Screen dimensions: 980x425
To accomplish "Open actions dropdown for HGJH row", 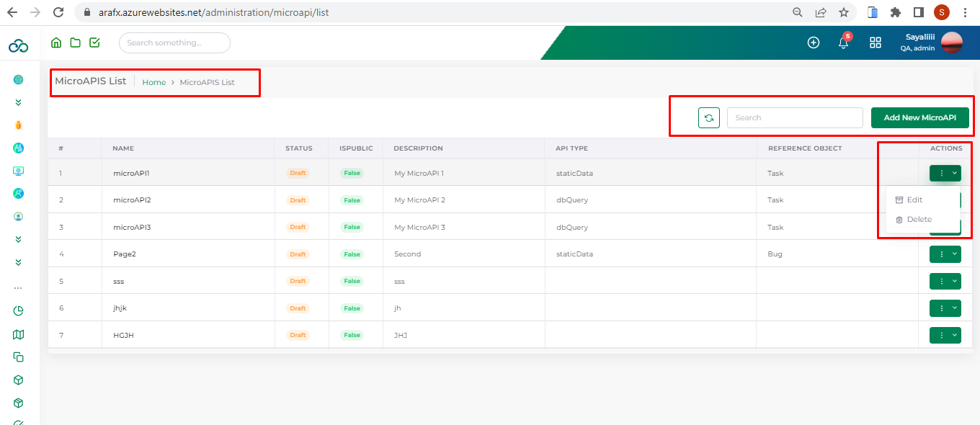I will (945, 335).
